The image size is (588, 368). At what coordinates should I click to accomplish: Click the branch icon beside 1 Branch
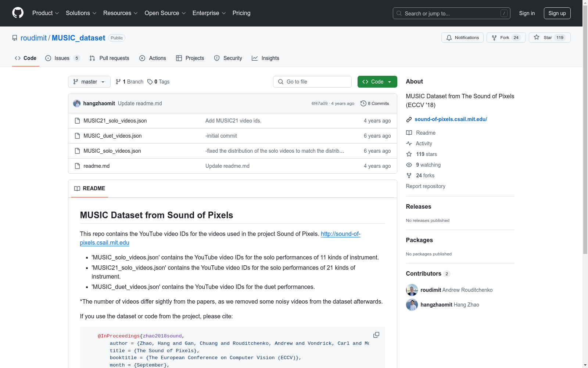[118, 82]
